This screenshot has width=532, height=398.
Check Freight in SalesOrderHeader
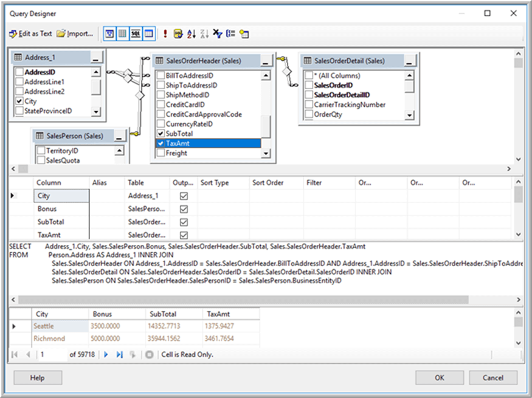(161, 153)
